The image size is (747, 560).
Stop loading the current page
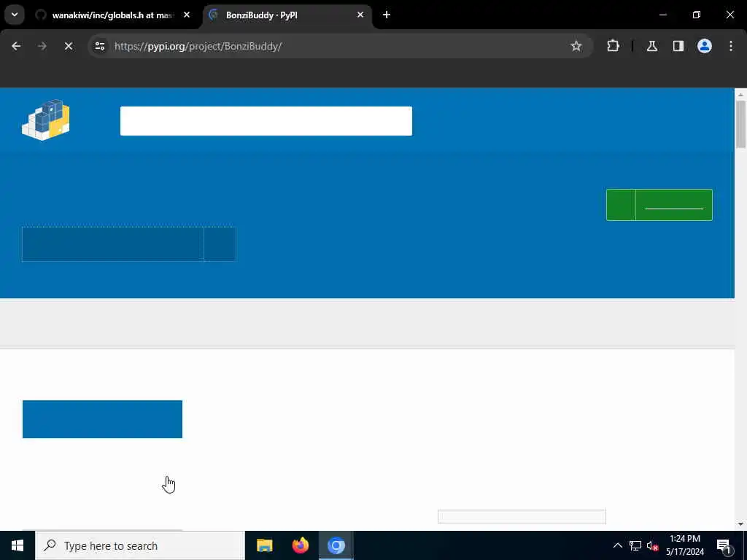(68, 46)
